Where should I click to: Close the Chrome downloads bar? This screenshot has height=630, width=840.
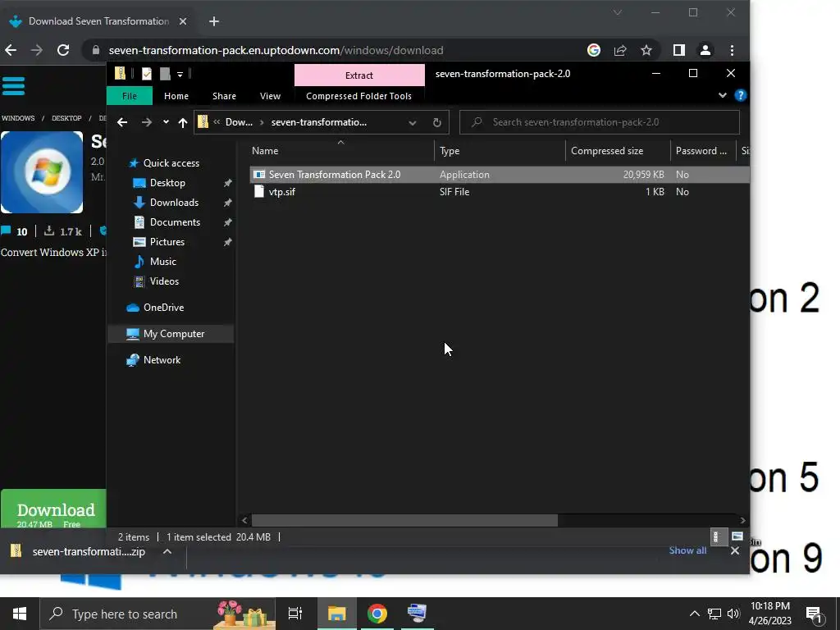click(x=735, y=550)
